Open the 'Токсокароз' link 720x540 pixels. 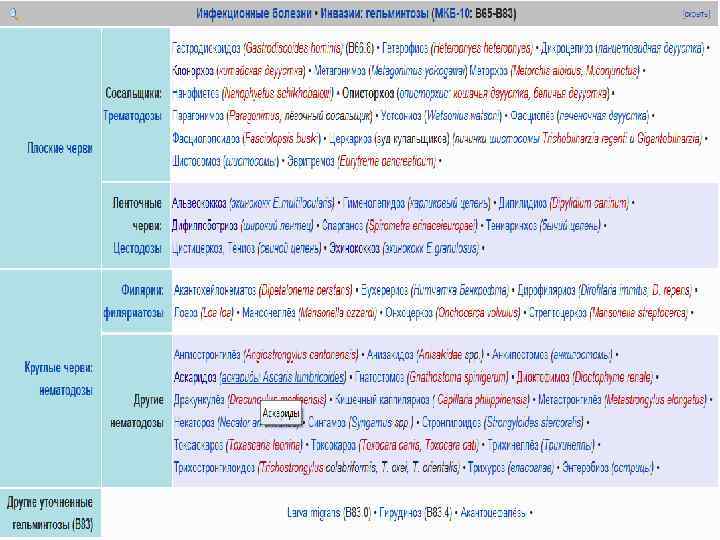point(333,445)
